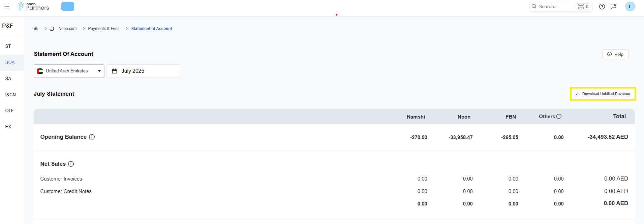This screenshot has width=644, height=224.
Task: Show info for Net Sales
Action: (x=71, y=164)
